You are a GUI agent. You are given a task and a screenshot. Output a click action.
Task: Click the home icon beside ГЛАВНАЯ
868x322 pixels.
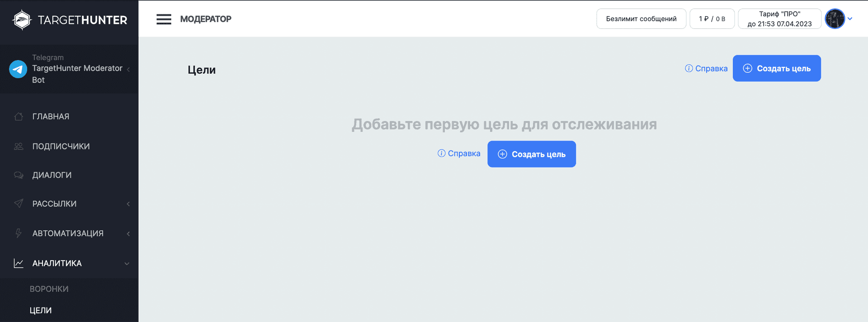19,117
